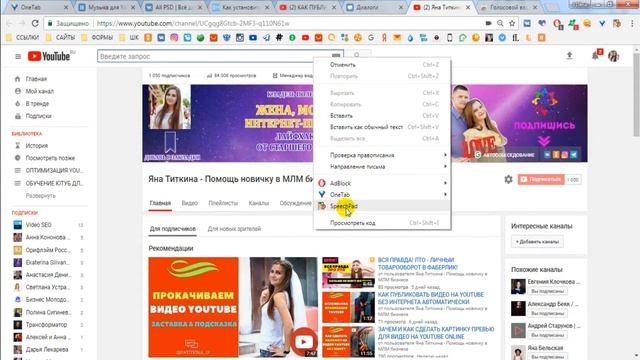The height and width of the screenshot is (360, 640).
Task: Open the hashtag bookmark icon
Action: click(x=279, y=38)
